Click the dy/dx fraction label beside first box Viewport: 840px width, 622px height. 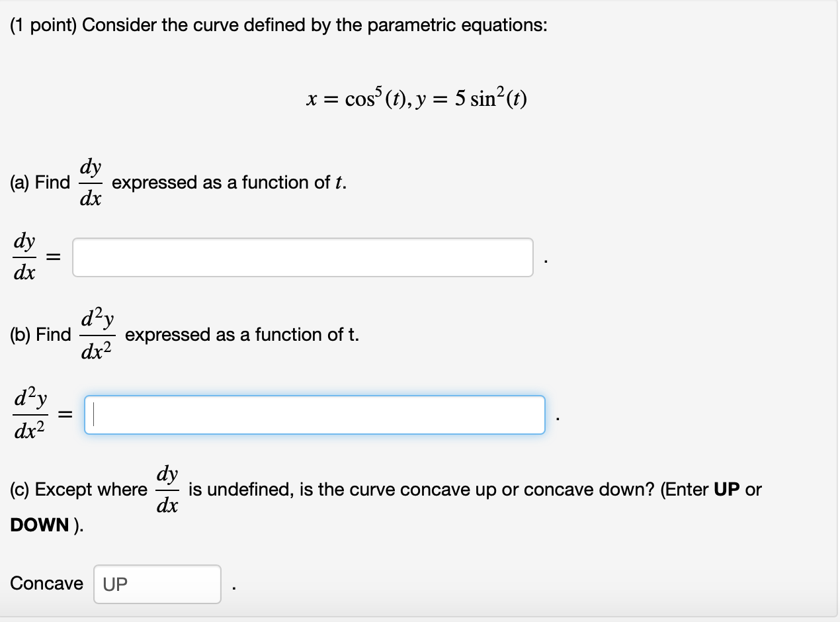(24, 257)
